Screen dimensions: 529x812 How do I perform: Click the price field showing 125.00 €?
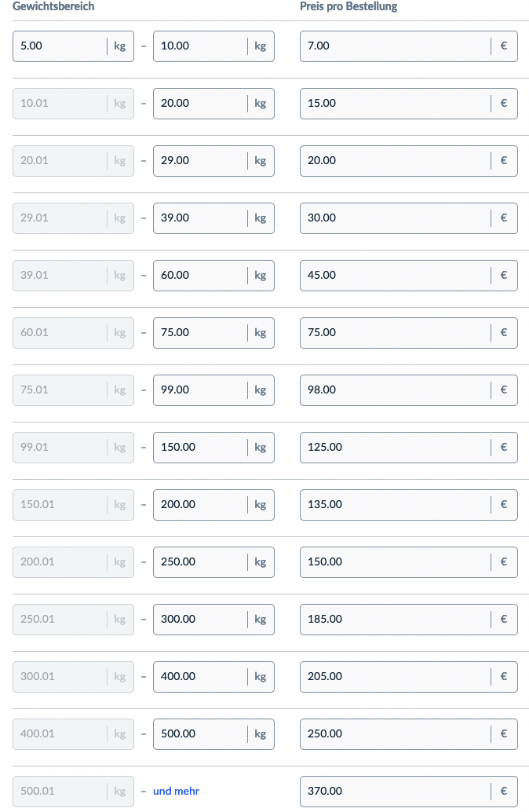pos(395,447)
